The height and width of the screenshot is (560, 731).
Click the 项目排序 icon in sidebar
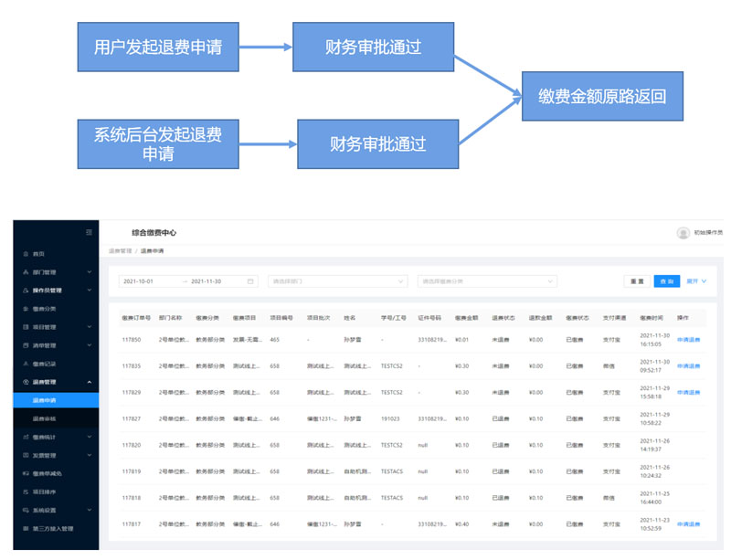pyautogui.click(x=26, y=491)
